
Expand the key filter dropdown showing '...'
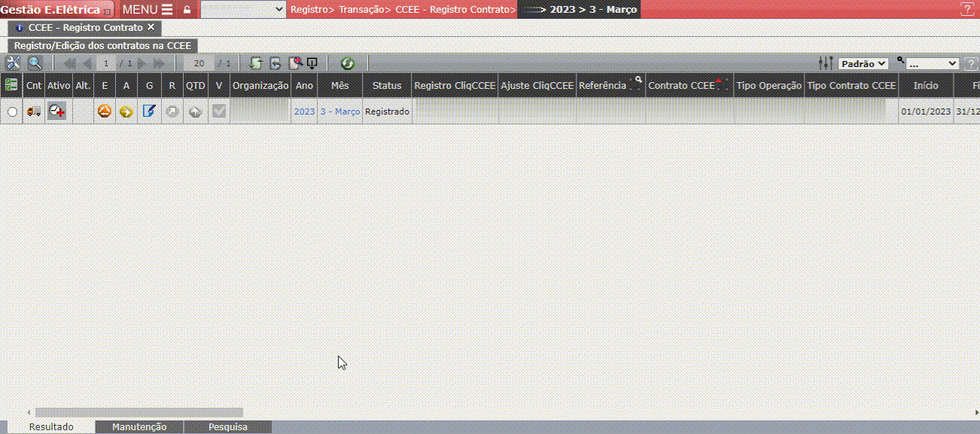(x=932, y=64)
